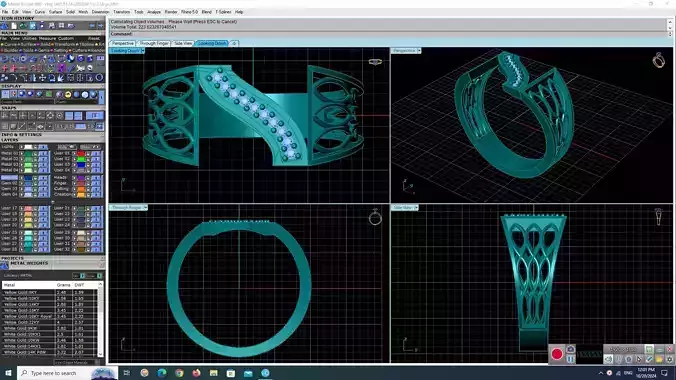Screen dimensions: 676x380
Task: Select the yellow sphere display mode icon
Action: pyautogui.click(x=68, y=94)
